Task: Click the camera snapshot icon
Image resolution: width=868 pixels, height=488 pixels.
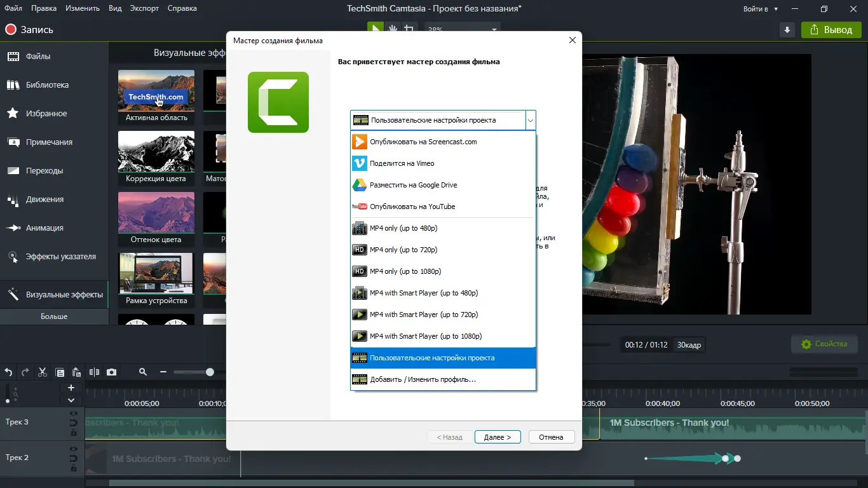Action: 112,372
